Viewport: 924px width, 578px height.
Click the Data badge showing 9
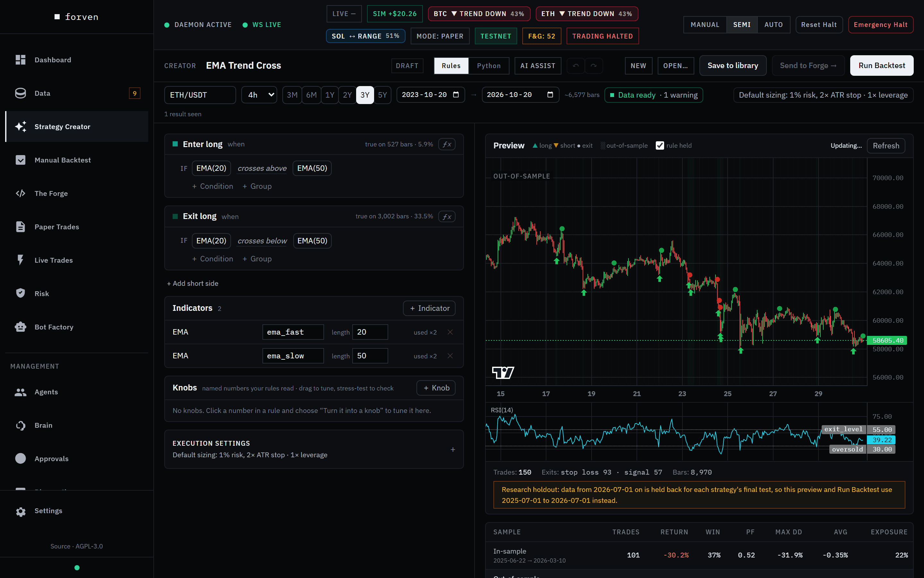coord(134,93)
